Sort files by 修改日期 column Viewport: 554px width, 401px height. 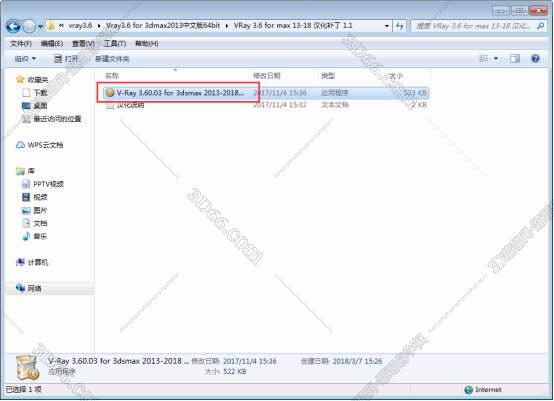pyautogui.click(x=267, y=76)
